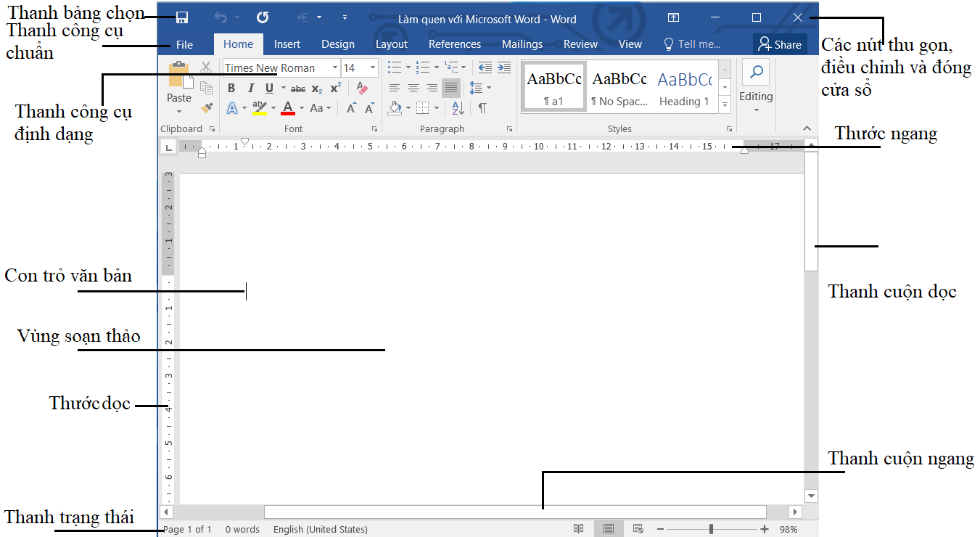Show paragraph marks with pilcrow icon
The image size is (980, 537).
tap(482, 108)
